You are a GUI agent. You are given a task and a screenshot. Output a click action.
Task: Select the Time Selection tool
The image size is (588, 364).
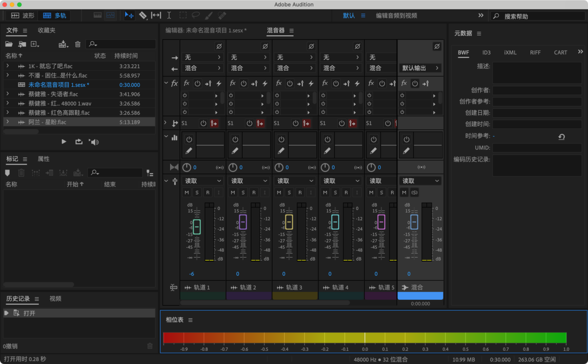pos(169,15)
